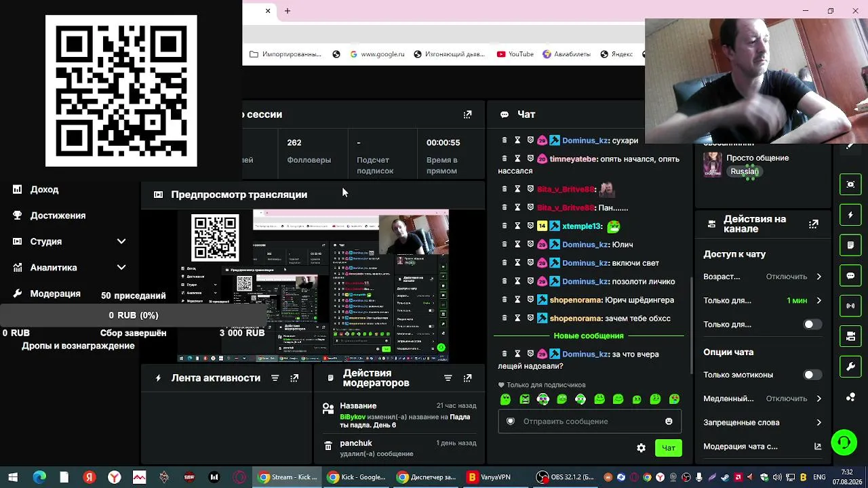Click the 'Просто общение' category text
868x488 pixels.
point(757,158)
